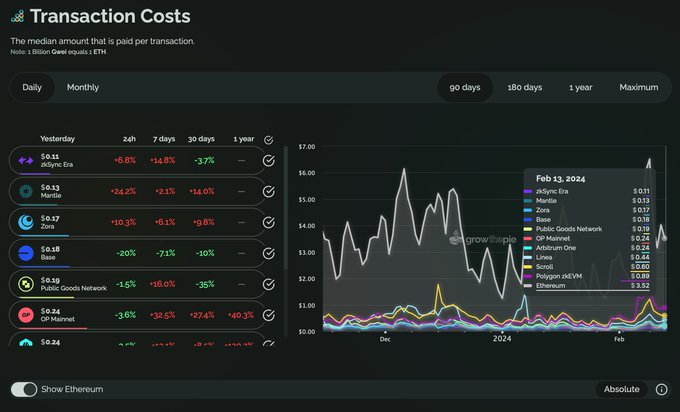
Task: Click the 1 year column header
Action: click(244, 139)
